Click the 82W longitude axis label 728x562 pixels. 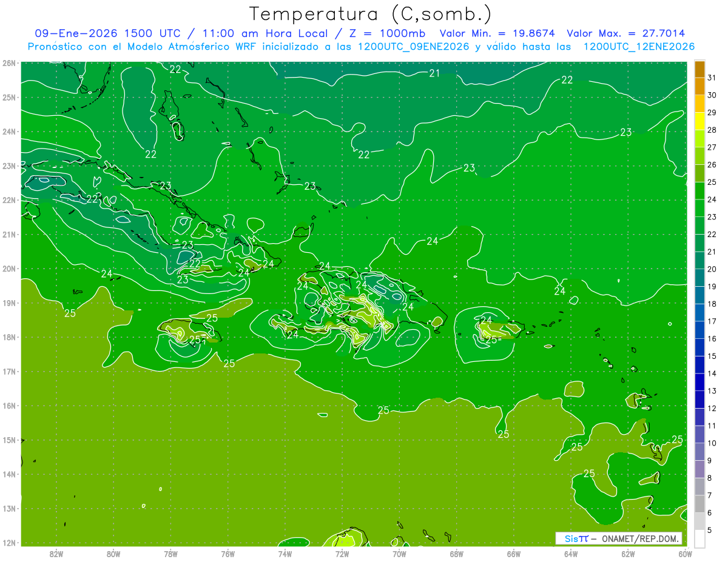tap(56, 554)
